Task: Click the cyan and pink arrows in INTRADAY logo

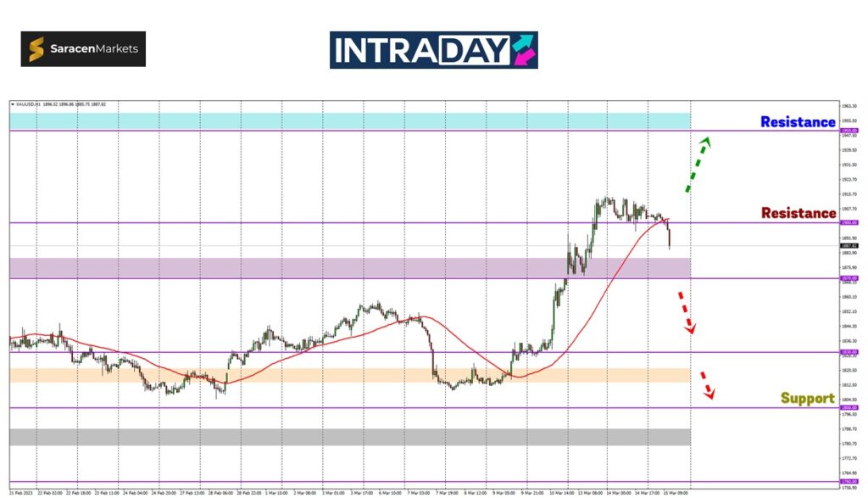Action: (522, 50)
